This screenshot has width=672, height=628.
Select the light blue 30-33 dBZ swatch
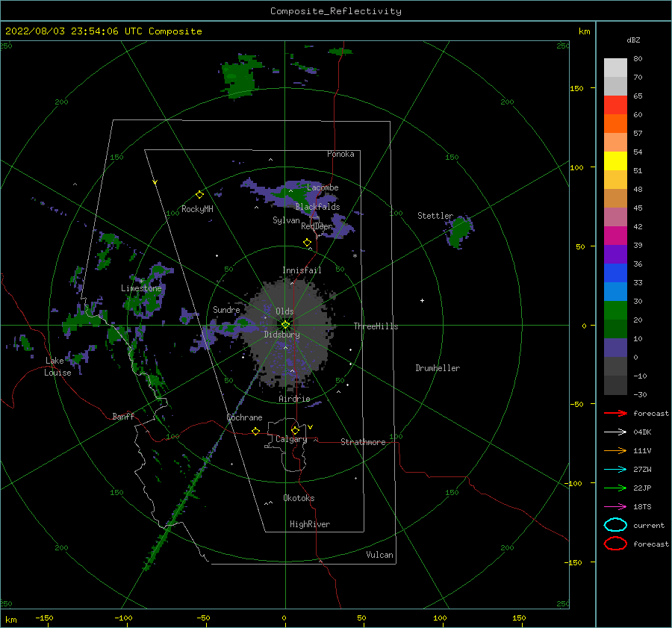tap(615, 292)
